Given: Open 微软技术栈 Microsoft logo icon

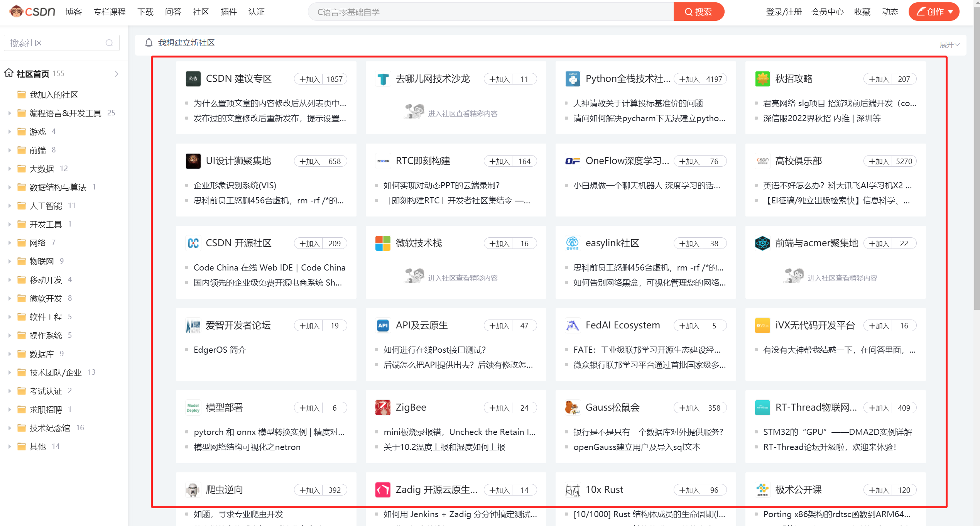Looking at the screenshot, I should (383, 243).
